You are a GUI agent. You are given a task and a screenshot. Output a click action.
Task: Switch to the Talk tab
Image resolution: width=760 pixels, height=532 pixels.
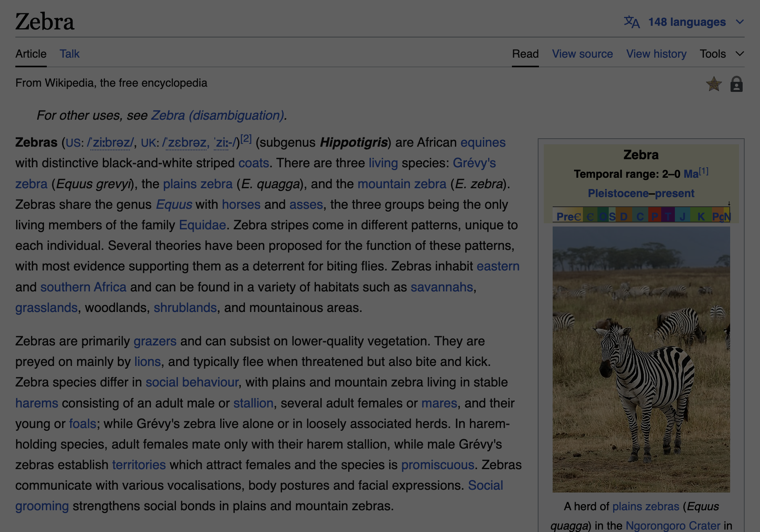(69, 54)
